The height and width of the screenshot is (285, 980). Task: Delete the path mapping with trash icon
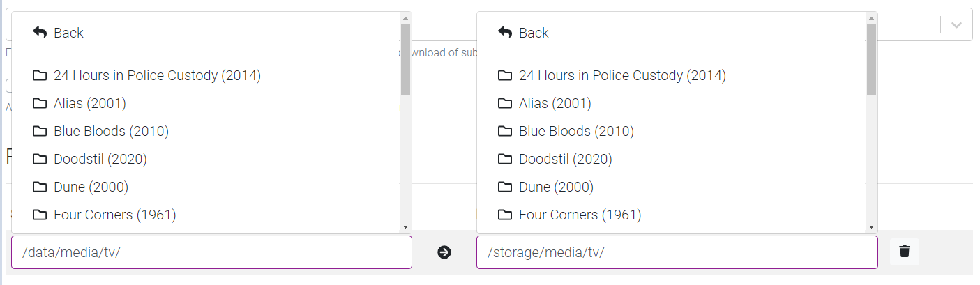905,252
